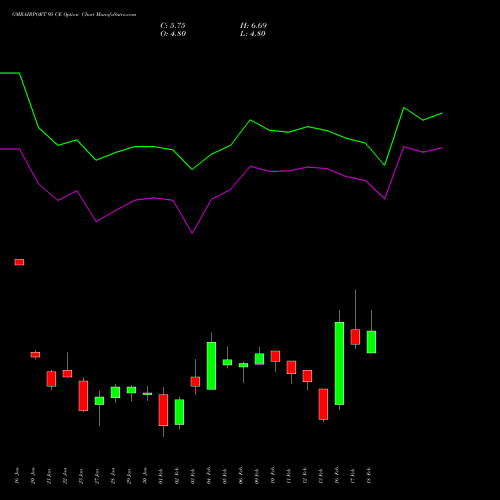This screenshot has height=500, width=500.
Task: Click the "16 Feb" date label on the axis
Action: coord(337,476)
